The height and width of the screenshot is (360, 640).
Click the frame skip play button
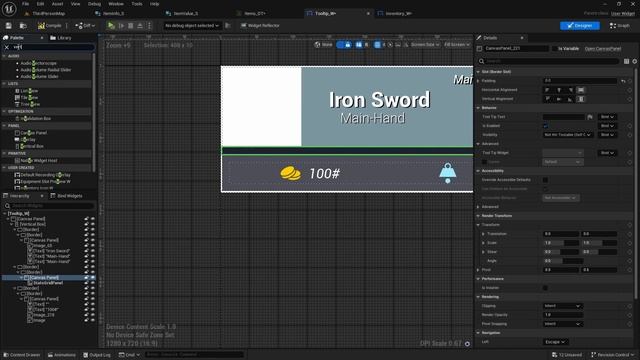(x=121, y=26)
